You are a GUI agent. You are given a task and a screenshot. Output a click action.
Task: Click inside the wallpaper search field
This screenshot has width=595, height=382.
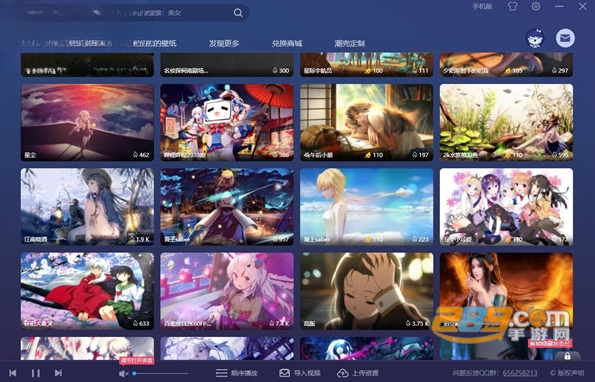129,13
